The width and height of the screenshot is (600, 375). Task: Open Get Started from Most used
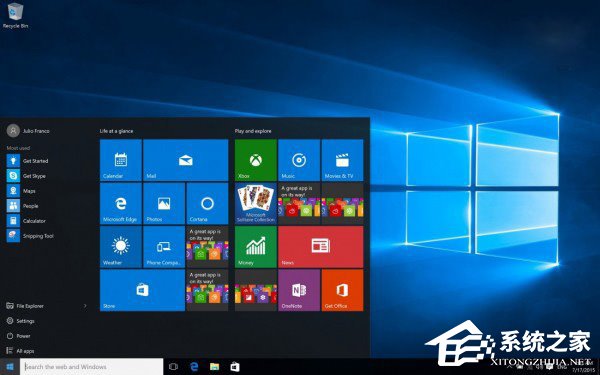click(28, 161)
